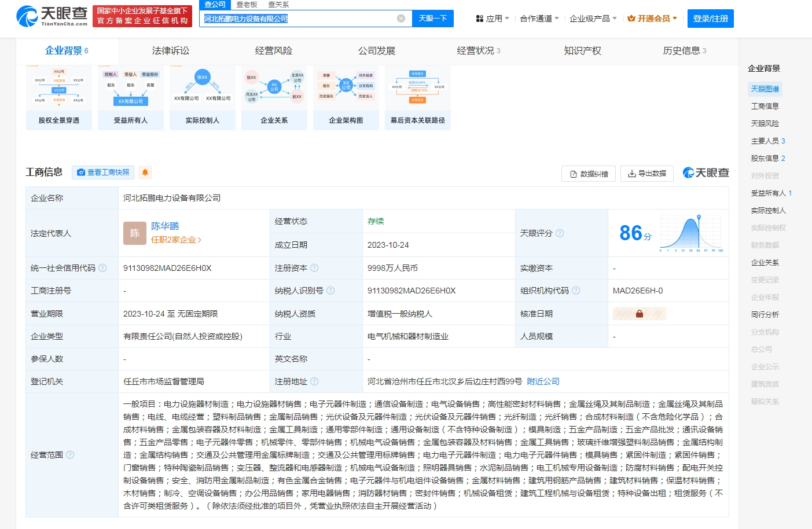
Task: Click help icon next to 注册地址
Action: coord(314,381)
